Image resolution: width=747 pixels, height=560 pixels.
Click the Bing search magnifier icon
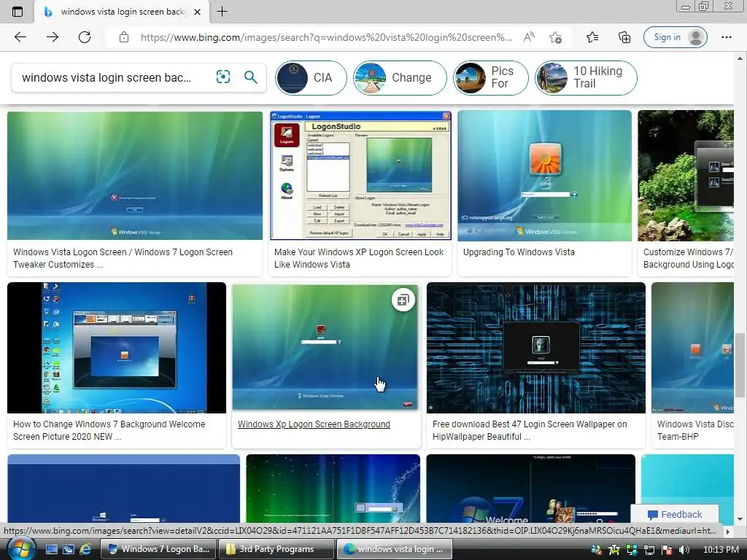click(x=251, y=77)
